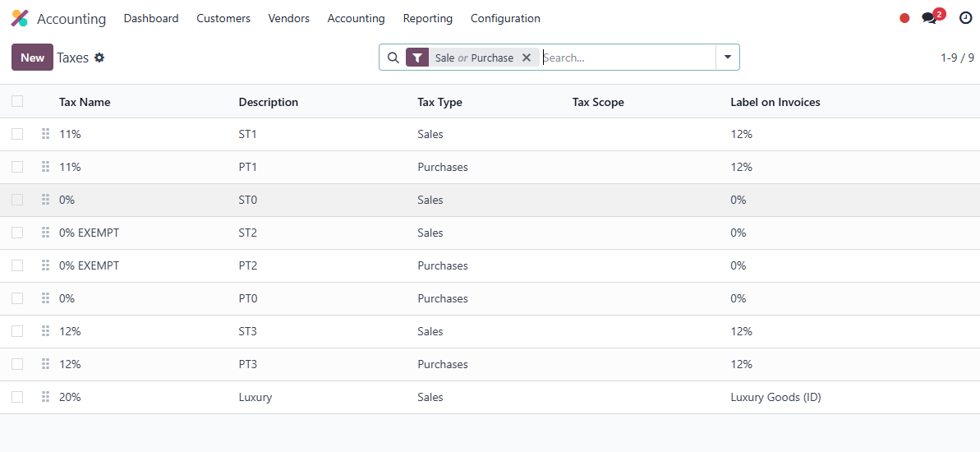Open the Taxes gear settings icon

(x=99, y=58)
